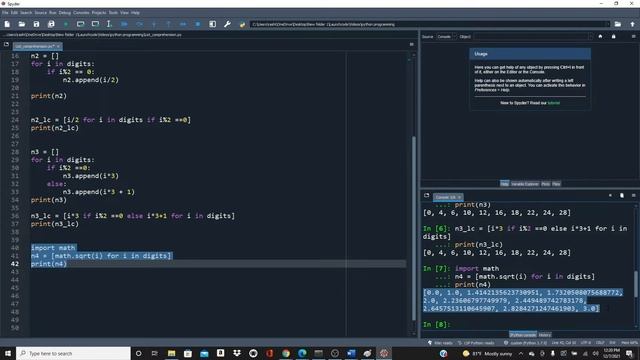Click the debugger Step over icon
Screen dimensions: 640x360
140,24
